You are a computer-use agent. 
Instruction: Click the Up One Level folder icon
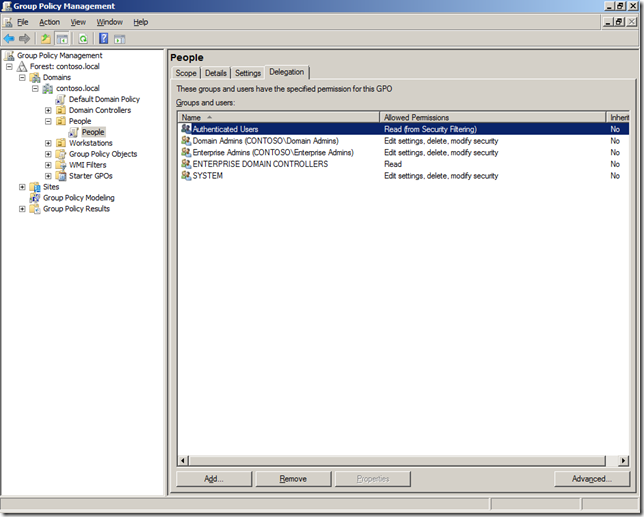(45, 39)
